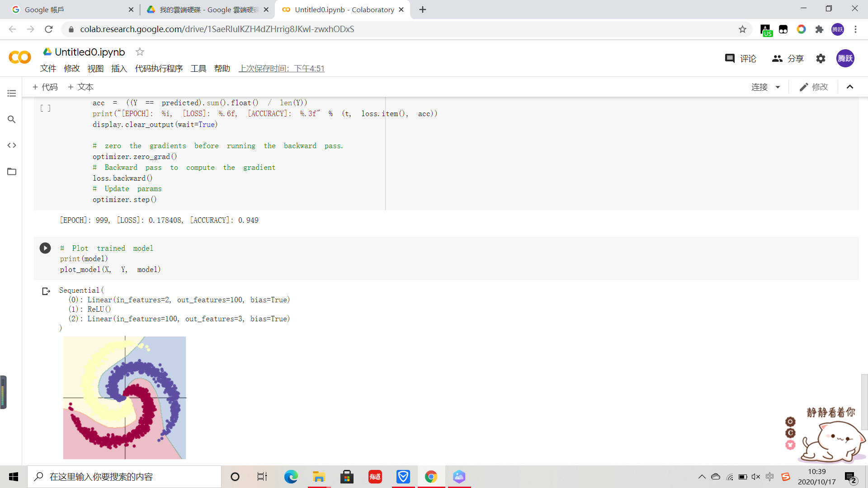Screen dimensions: 868x488
Task: Open Colab settings gear icon
Action: click(x=821, y=59)
